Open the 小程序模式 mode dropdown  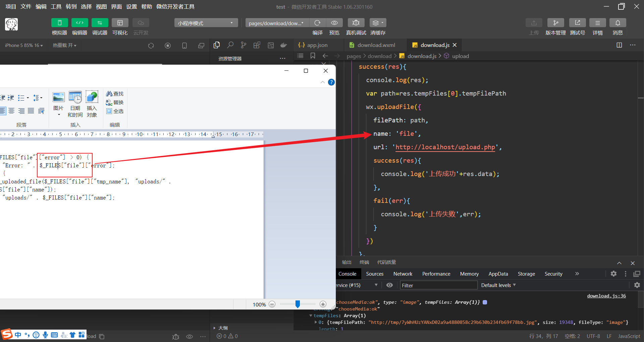pos(206,23)
